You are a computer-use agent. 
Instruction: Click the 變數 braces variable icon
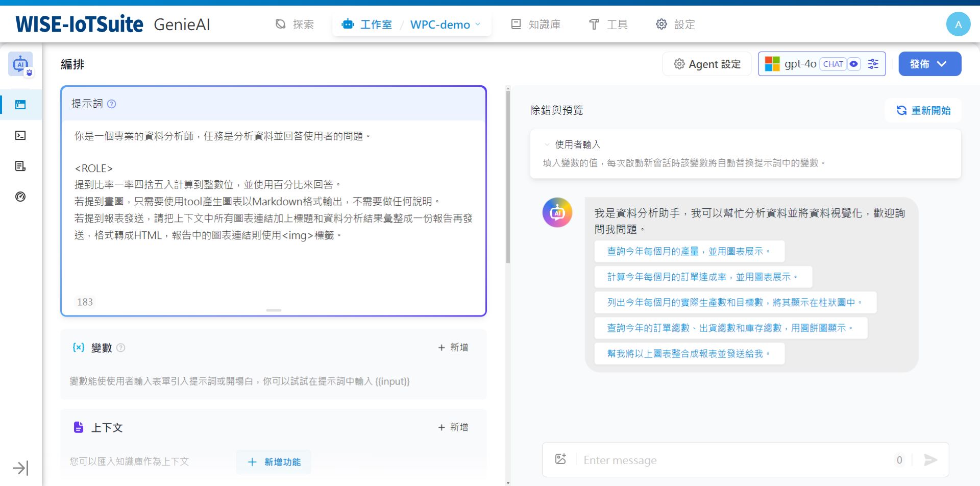(x=78, y=348)
